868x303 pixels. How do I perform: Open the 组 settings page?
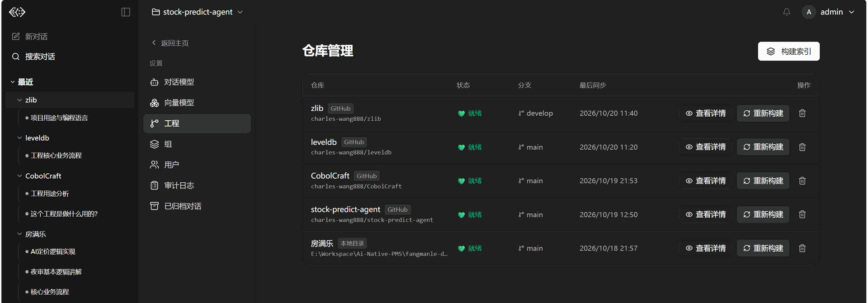click(197, 144)
